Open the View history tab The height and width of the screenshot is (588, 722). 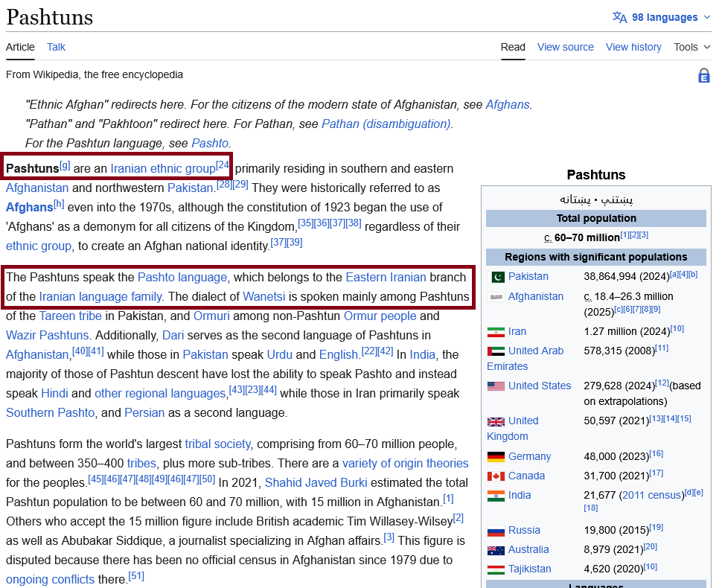[x=633, y=47]
